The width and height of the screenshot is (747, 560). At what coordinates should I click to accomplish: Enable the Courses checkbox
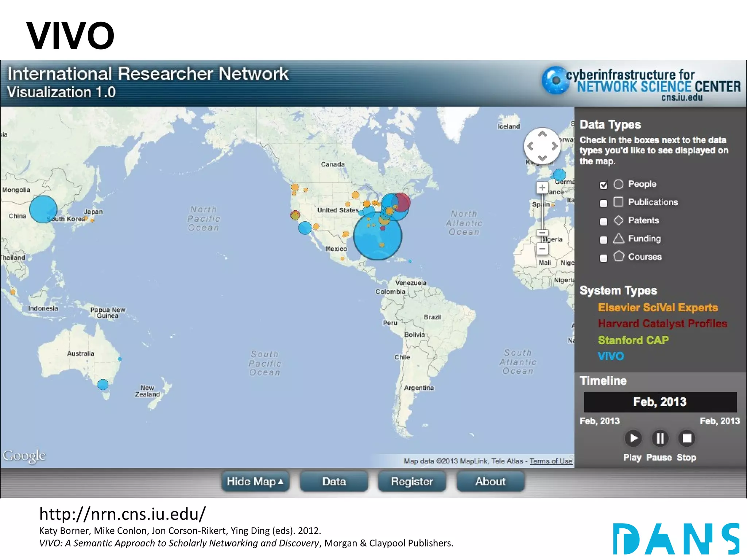point(604,258)
